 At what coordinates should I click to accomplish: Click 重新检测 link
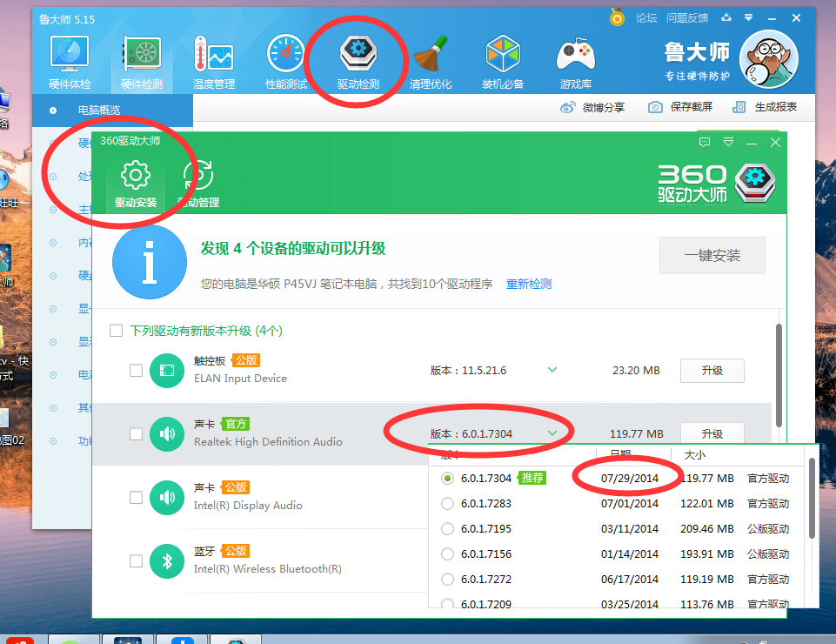528,284
